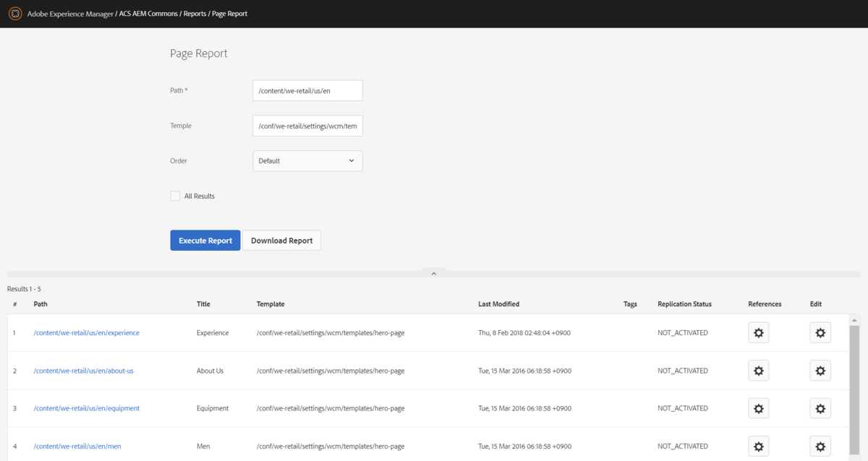868x461 pixels.
Task: Click the 'Results 1 - 5' text
Action: [x=24, y=289]
